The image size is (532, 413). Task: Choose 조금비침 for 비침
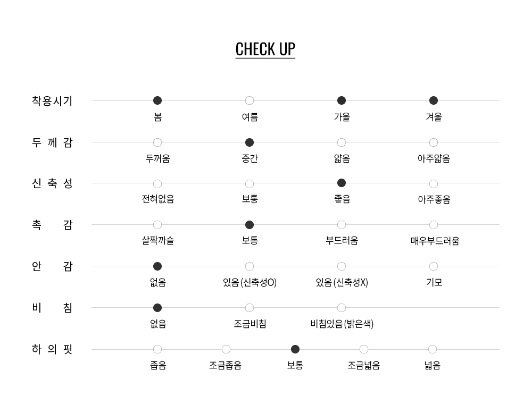250,308
